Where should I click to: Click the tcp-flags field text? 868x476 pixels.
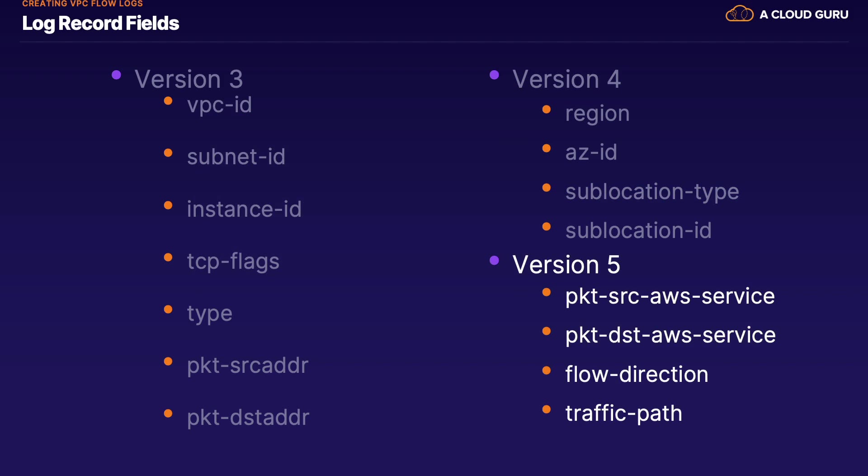tap(233, 261)
